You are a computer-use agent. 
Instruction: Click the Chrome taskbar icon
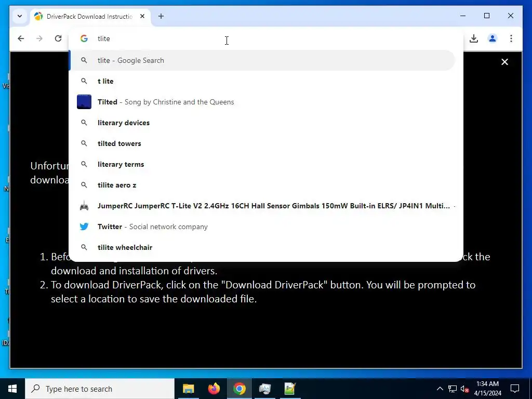point(239,389)
